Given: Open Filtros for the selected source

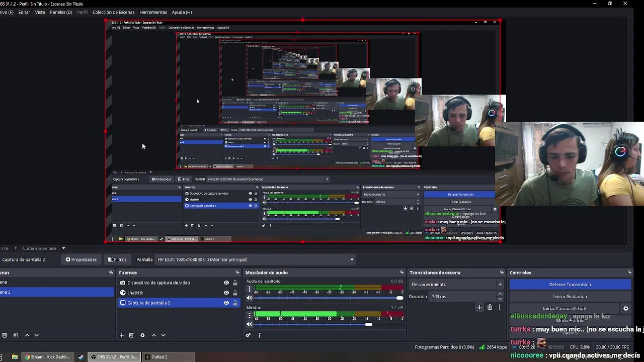Looking at the screenshot, I should click(117, 259).
